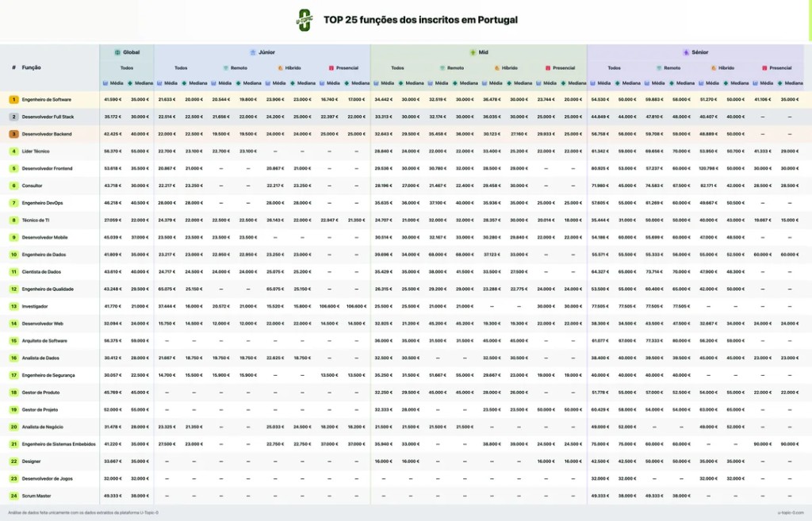Image resolution: width=812 pixels, height=521 pixels.
Task: Click the bronze rank 3 badge
Action: (x=14, y=134)
